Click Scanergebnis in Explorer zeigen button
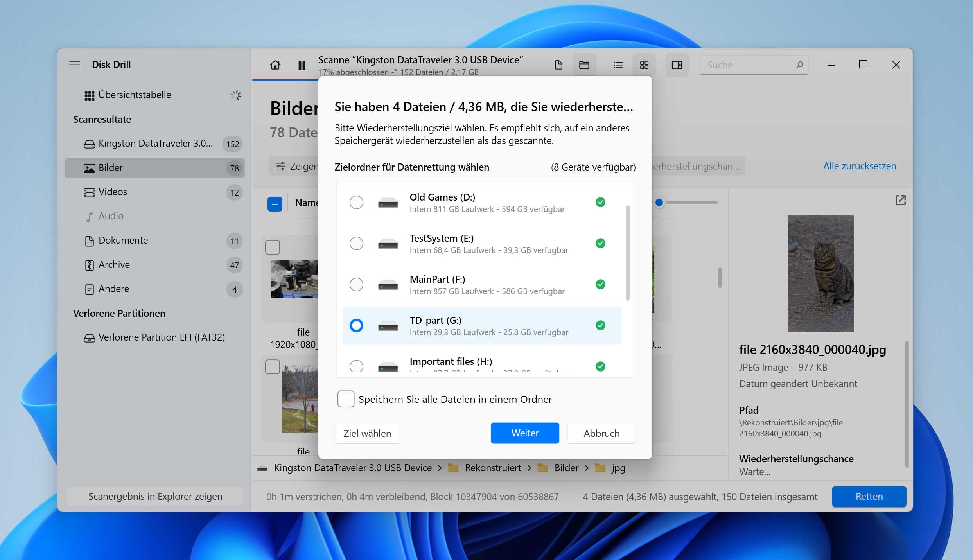This screenshot has height=560, width=973. point(155,496)
